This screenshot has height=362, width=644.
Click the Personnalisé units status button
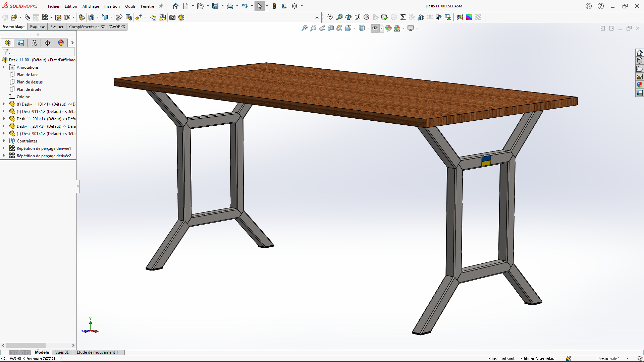coord(608,359)
